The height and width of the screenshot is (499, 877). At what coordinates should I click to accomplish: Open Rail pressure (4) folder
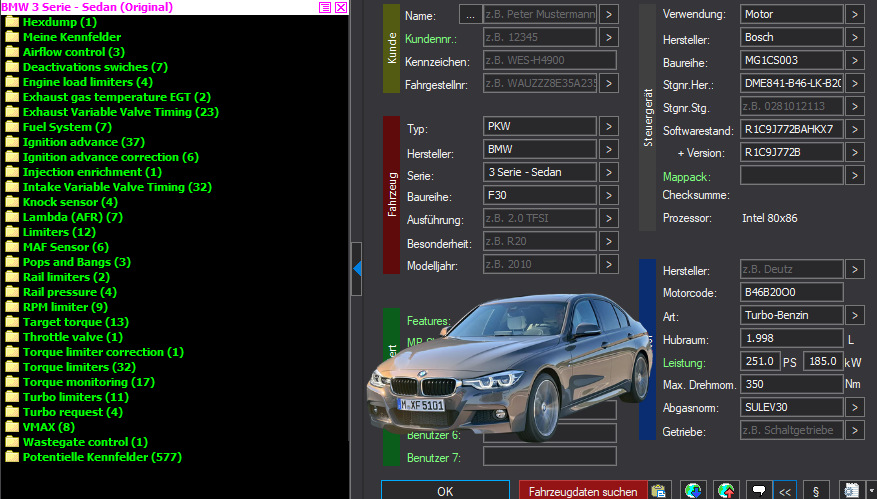point(61,292)
